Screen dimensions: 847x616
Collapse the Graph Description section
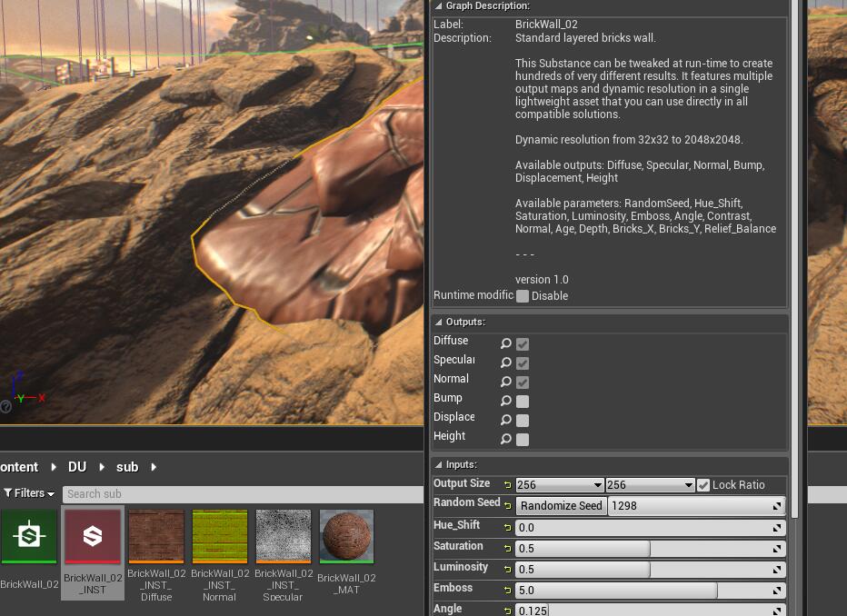point(439,6)
